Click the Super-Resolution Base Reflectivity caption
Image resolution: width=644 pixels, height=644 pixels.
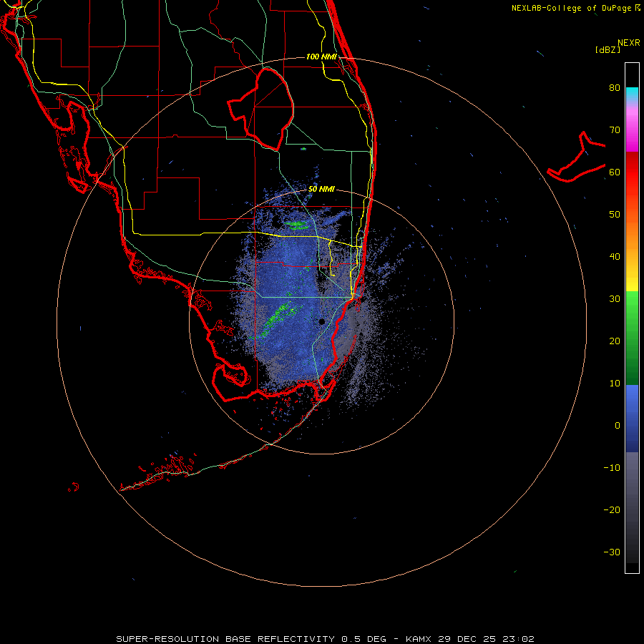(326, 639)
